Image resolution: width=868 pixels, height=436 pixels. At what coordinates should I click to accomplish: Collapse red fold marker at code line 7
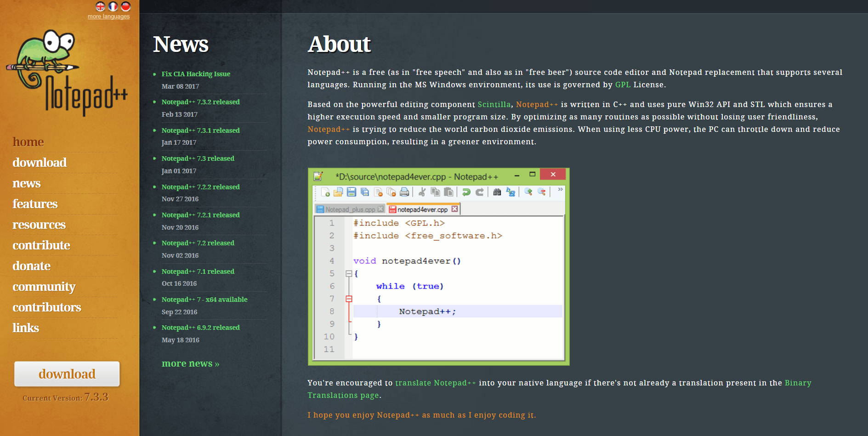[349, 299]
